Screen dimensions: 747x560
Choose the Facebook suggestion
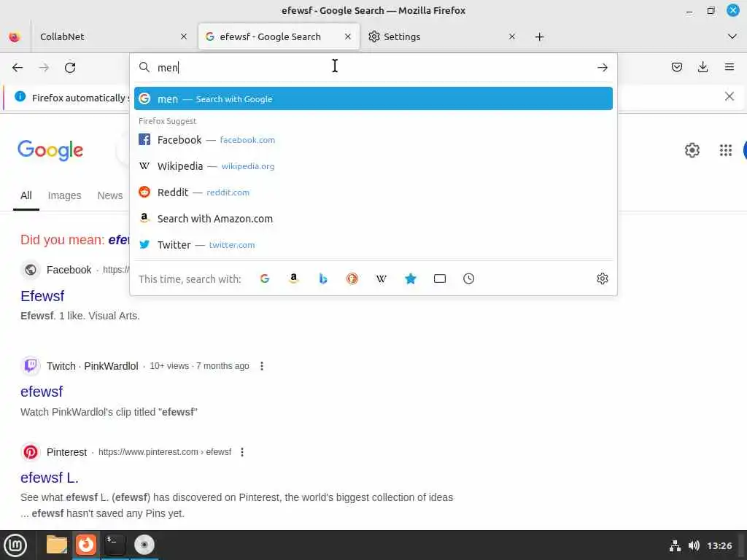(373, 140)
